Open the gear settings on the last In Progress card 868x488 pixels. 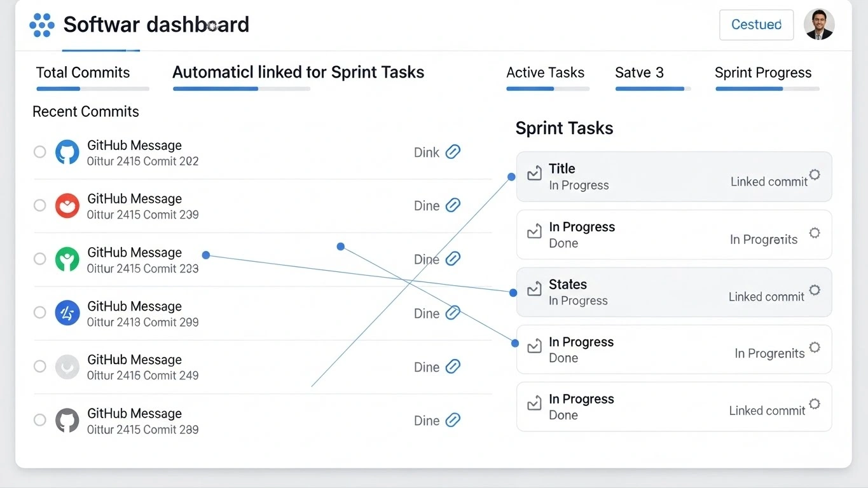click(815, 404)
